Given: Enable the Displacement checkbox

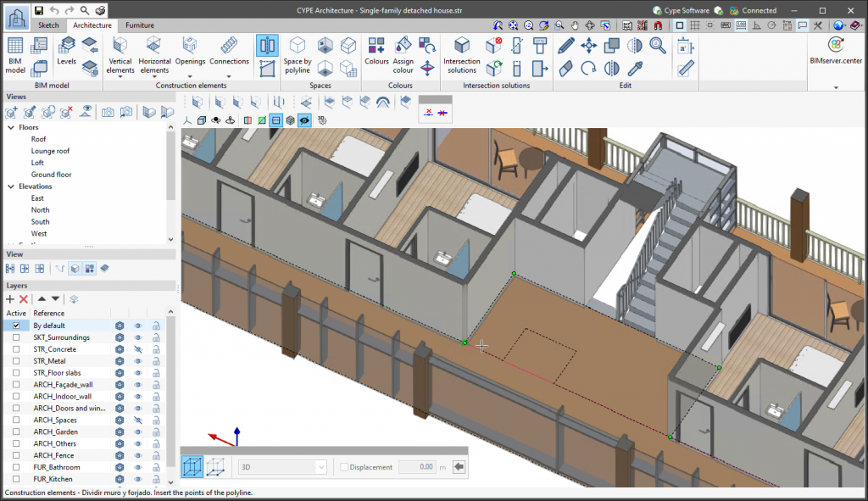Looking at the screenshot, I should pos(344,467).
